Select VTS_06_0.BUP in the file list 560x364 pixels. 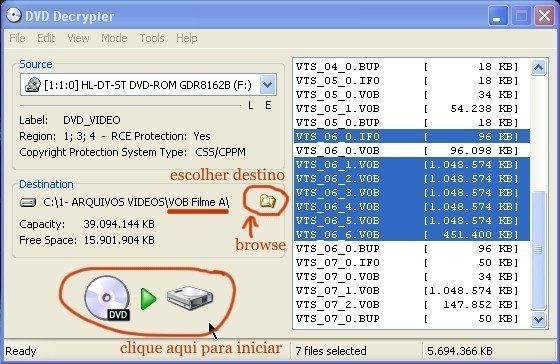click(411, 249)
